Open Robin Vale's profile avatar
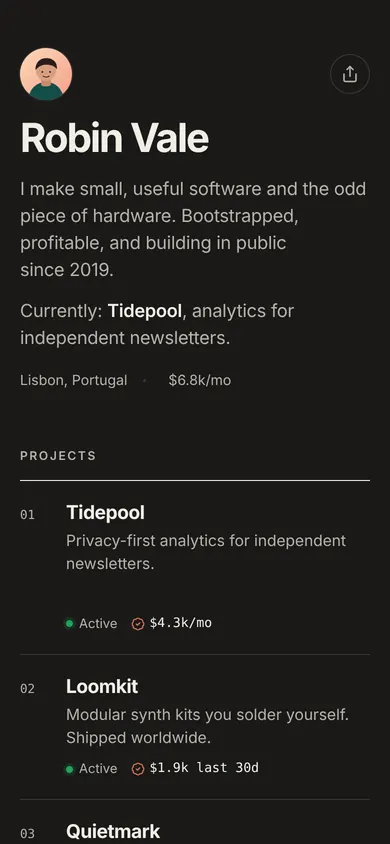The image size is (390, 844). 46,74
